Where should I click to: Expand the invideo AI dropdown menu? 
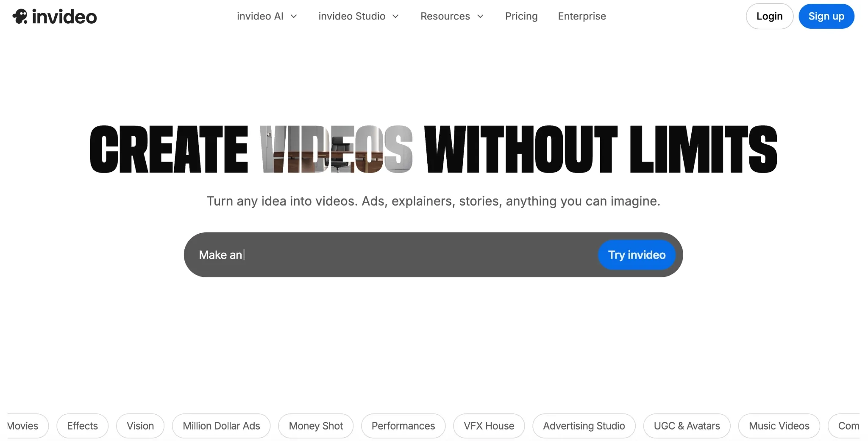click(x=267, y=16)
